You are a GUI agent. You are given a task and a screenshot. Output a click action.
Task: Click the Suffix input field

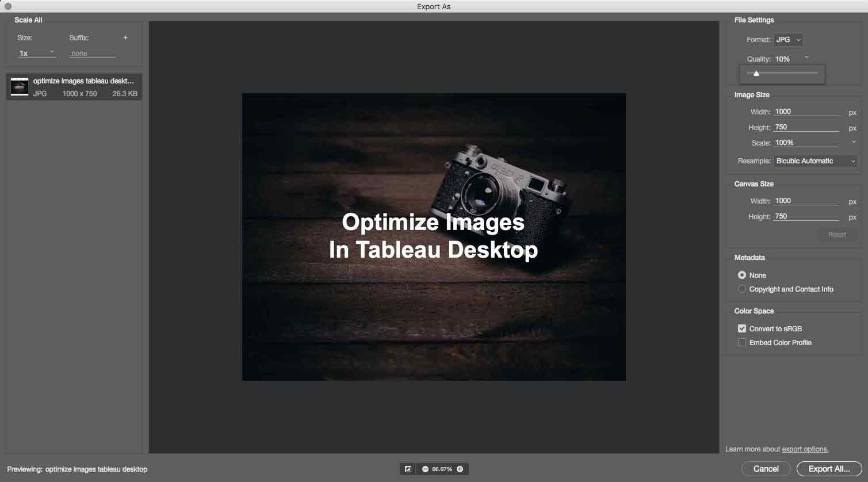click(x=92, y=53)
